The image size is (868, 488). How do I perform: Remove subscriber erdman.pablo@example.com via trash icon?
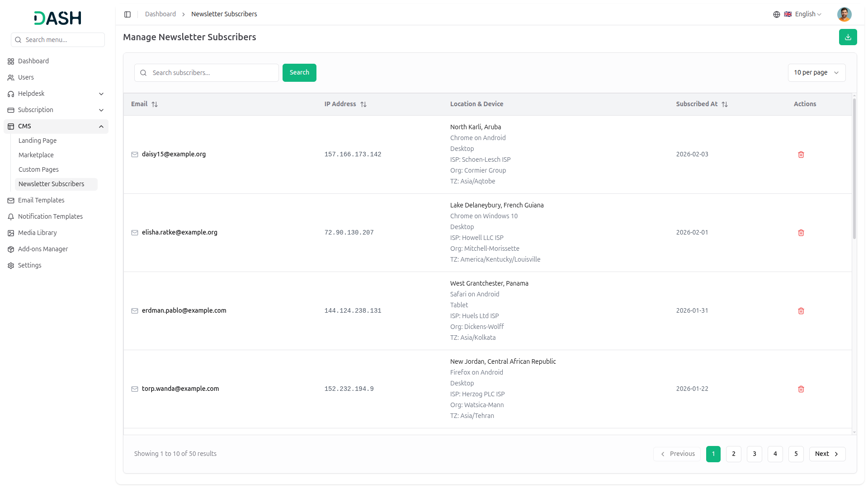point(801,311)
